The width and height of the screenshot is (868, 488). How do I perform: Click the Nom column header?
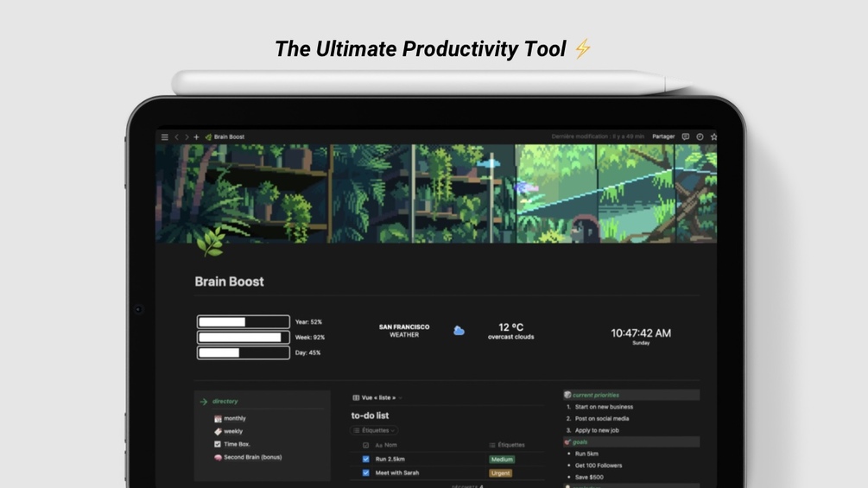point(386,445)
